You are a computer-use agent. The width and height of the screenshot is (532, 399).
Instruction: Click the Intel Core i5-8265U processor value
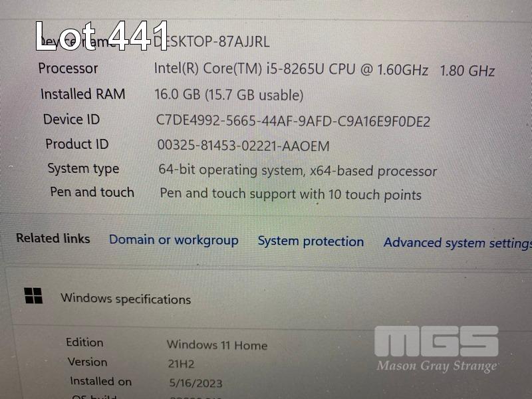[324, 70]
